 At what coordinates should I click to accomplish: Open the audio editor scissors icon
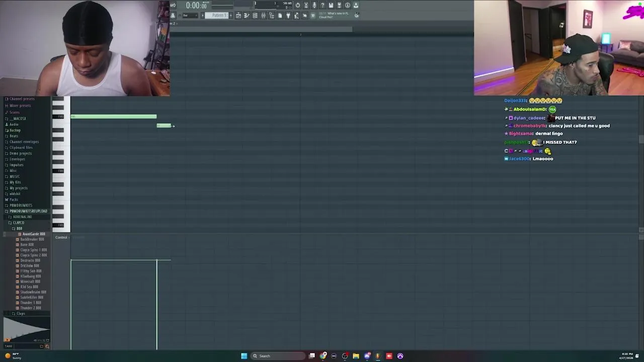click(x=306, y=5)
